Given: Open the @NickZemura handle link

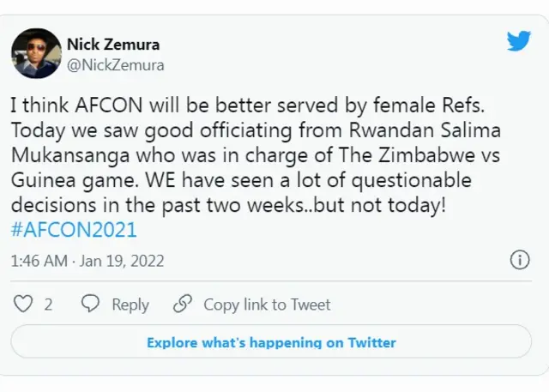Looking at the screenshot, I should pyautogui.click(x=116, y=64).
